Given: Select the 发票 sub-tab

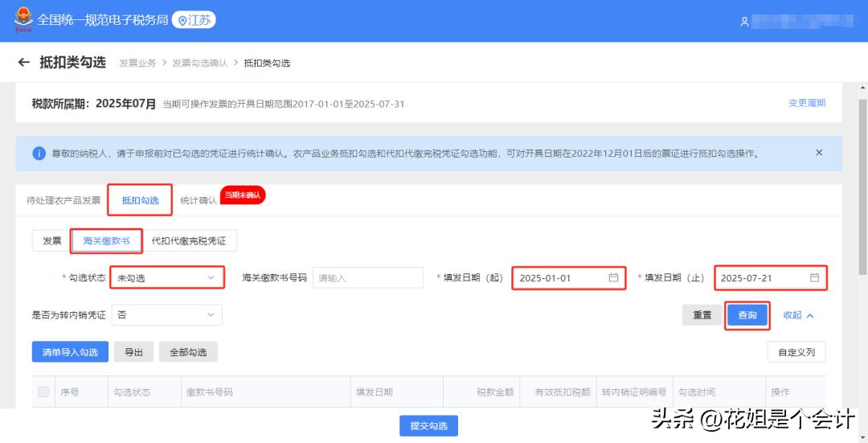Looking at the screenshot, I should click(x=52, y=241).
